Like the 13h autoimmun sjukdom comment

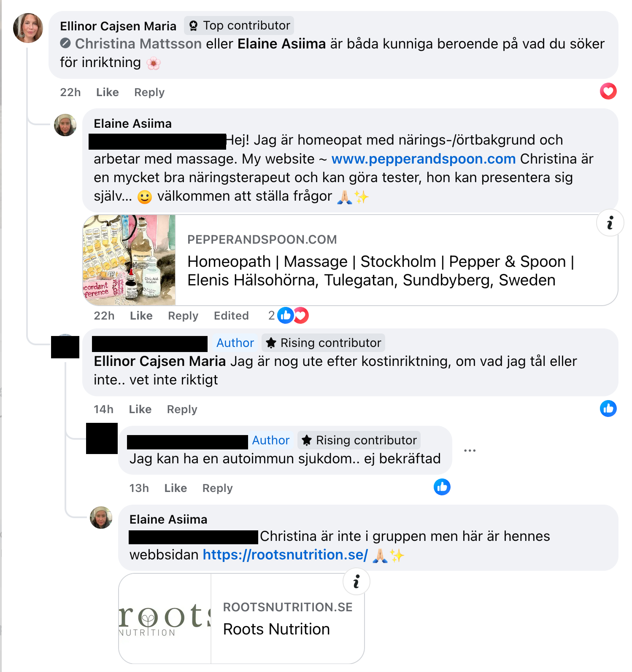176,488
